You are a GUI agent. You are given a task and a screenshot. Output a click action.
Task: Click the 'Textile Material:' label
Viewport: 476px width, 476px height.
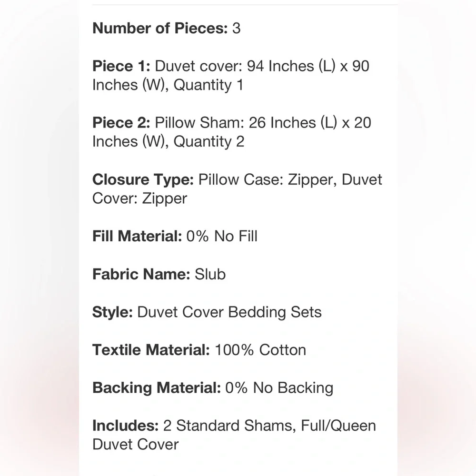pos(151,350)
